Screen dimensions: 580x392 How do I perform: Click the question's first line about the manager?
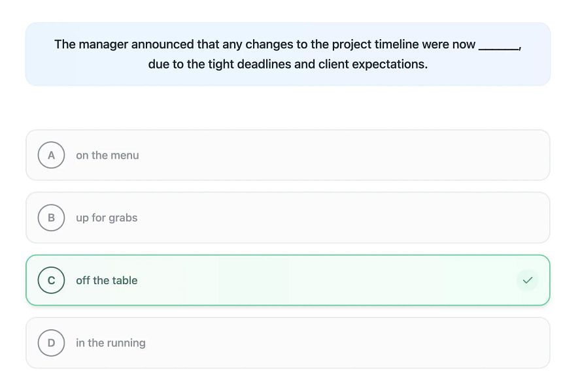(265, 44)
